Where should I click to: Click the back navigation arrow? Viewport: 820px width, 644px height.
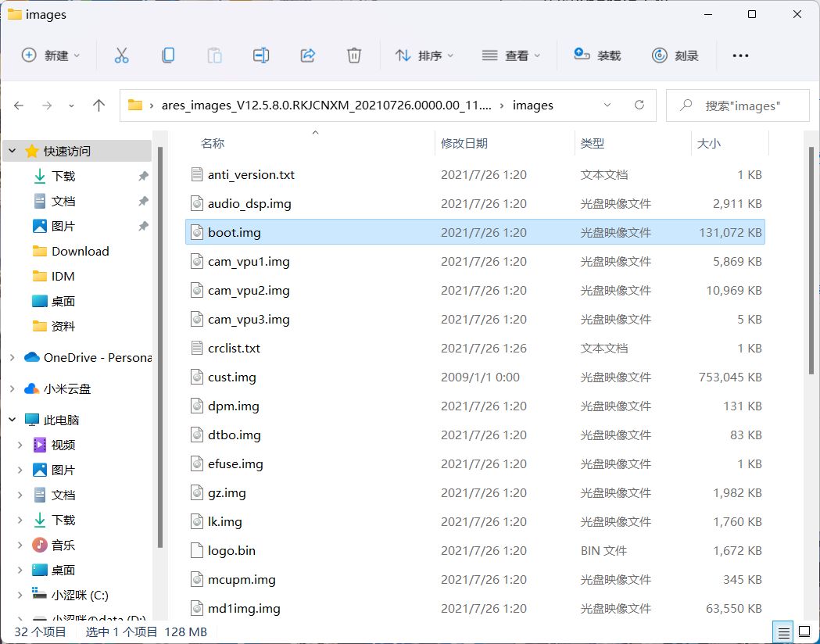(19, 106)
